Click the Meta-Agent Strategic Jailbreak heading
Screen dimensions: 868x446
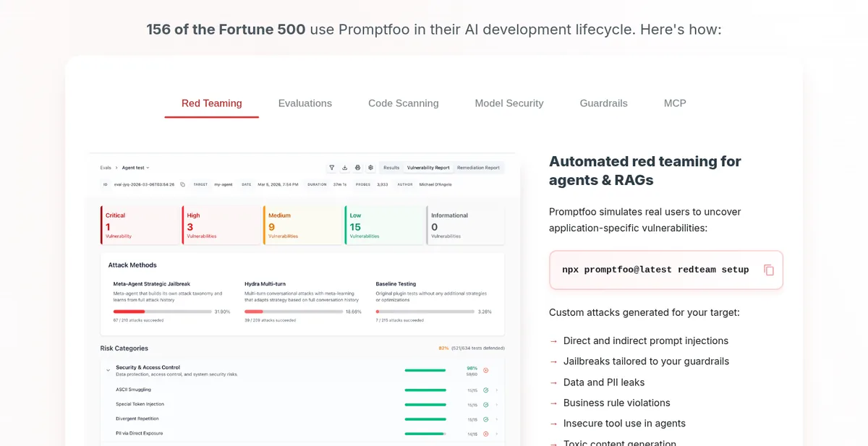click(x=151, y=284)
